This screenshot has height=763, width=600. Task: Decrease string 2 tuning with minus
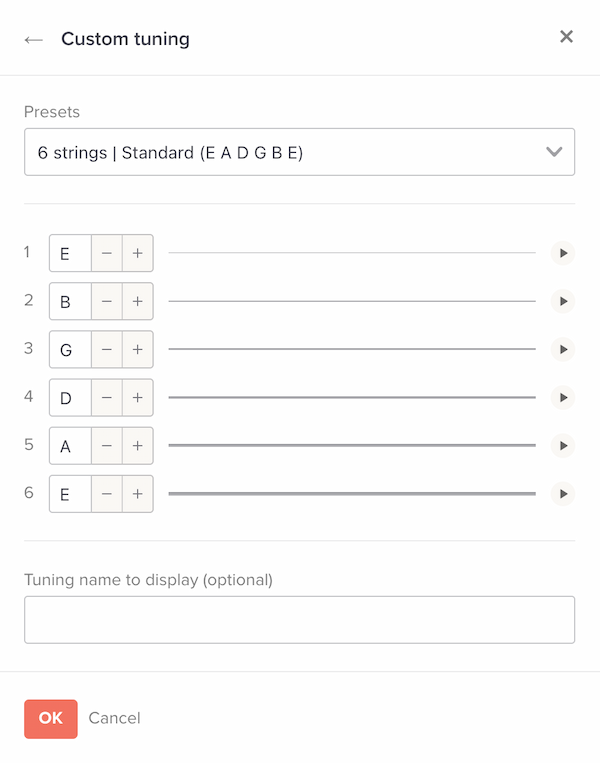(x=107, y=301)
